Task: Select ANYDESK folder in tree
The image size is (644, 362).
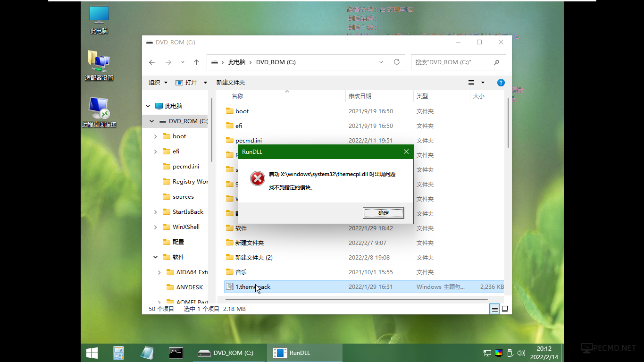Action: [184, 287]
